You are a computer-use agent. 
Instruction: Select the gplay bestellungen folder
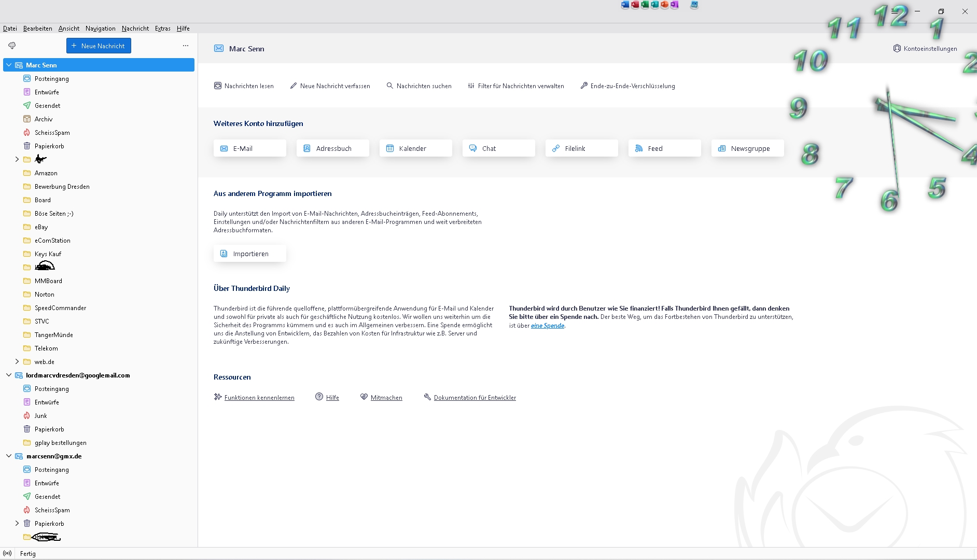click(x=99, y=442)
